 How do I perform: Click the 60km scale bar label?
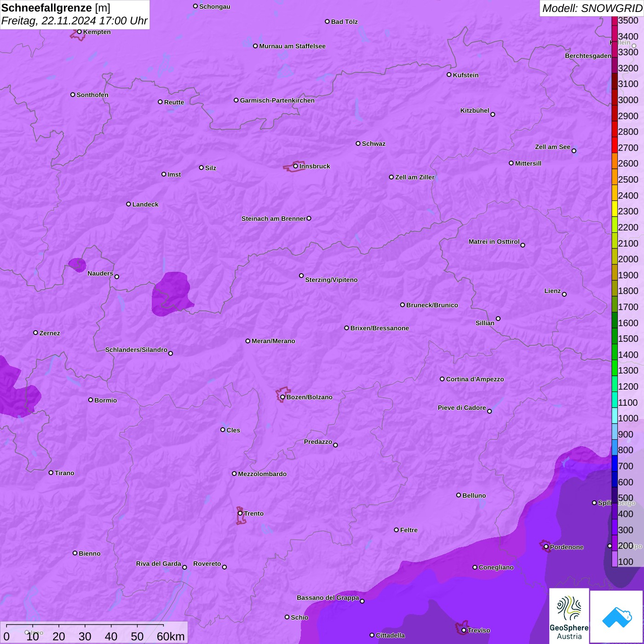[171, 636]
